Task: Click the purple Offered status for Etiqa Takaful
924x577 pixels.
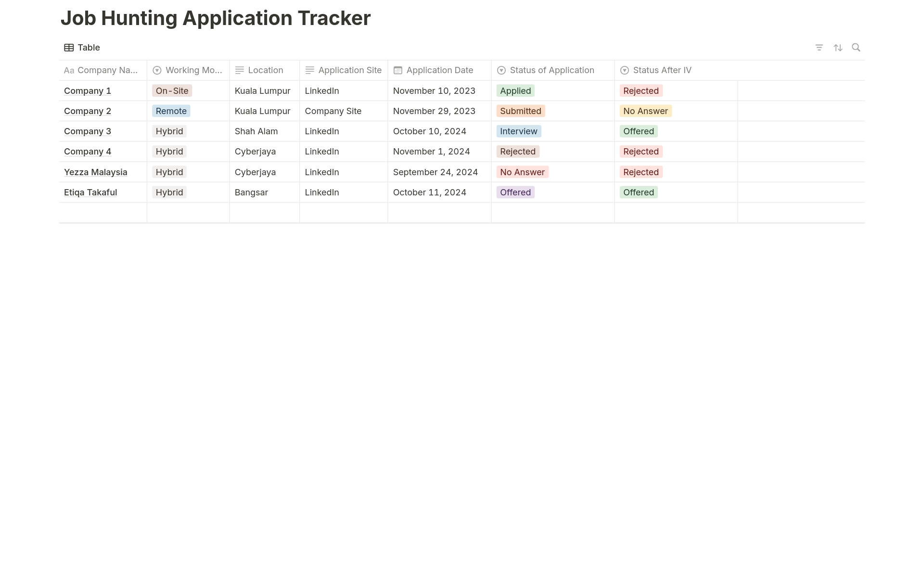Action: pos(515,192)
